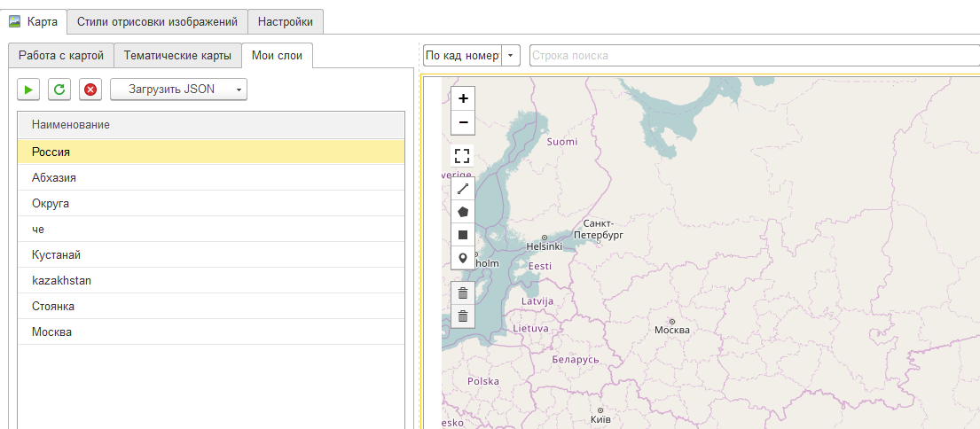Click the Строка поиска search field
The height and width of the screenshot is (429, 980).
pyautogui.click(x=754, y=56)
